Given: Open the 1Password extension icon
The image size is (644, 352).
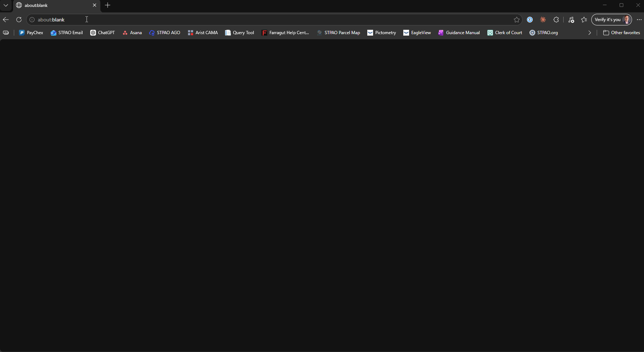Looking at the screenshot, I should coord(530,20).
